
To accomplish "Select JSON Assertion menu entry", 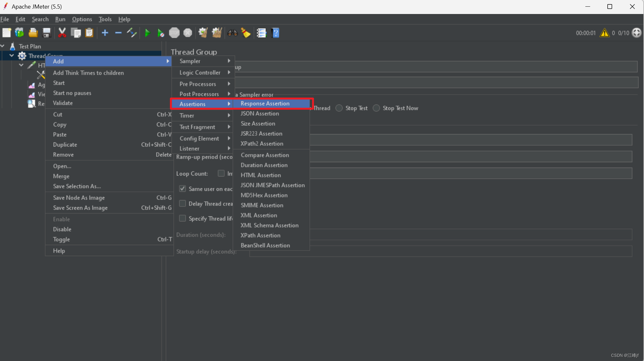I will click(x=260, y=113).
